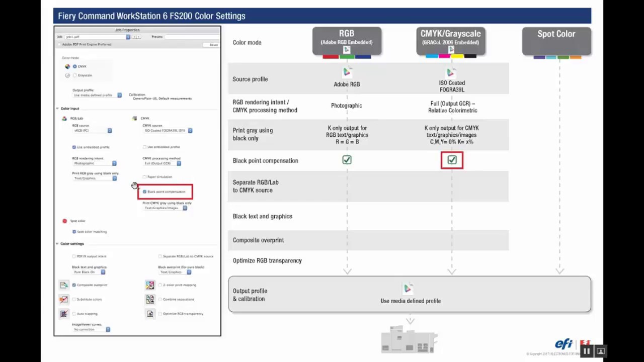The height and width of the screenshot is (362, 644).
Task: Enable the Auto trapping checkbox
Action: (x=74, y=314)
